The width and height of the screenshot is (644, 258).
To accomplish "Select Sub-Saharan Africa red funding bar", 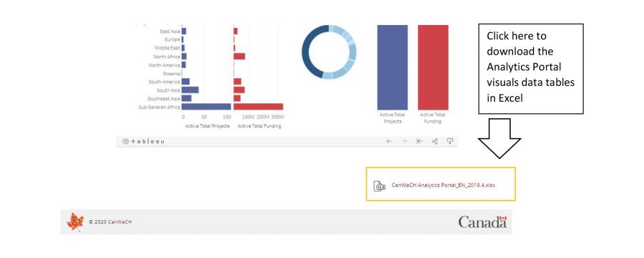I will 258,107.
